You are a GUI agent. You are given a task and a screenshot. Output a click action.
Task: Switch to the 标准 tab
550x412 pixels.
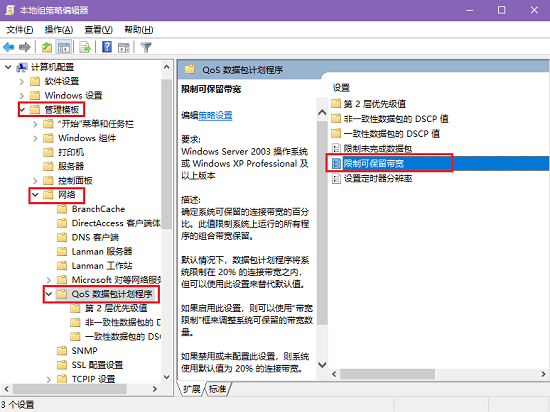(x=217, y=389)
